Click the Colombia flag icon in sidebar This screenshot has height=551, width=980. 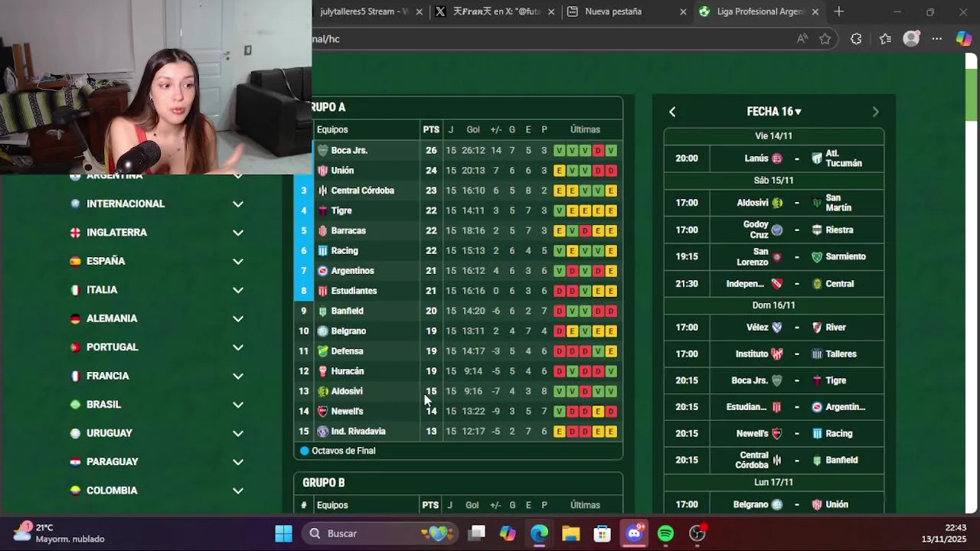(75, 491)
